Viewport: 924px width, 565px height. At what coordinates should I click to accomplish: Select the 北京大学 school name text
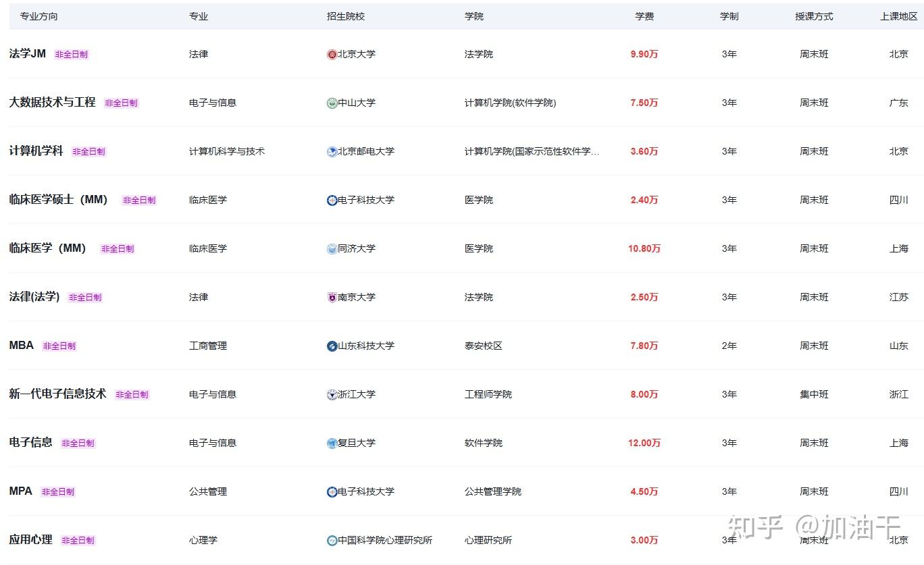coord(357,54)
